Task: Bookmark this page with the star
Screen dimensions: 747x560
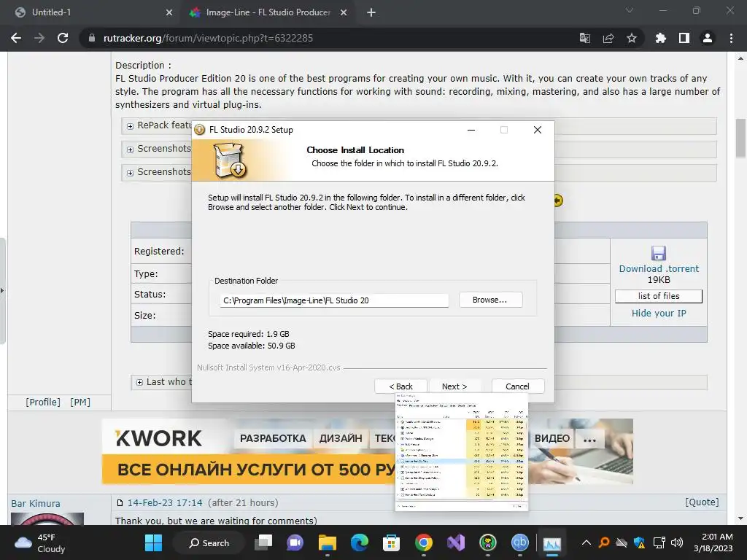Action: [x=632, y=38]
